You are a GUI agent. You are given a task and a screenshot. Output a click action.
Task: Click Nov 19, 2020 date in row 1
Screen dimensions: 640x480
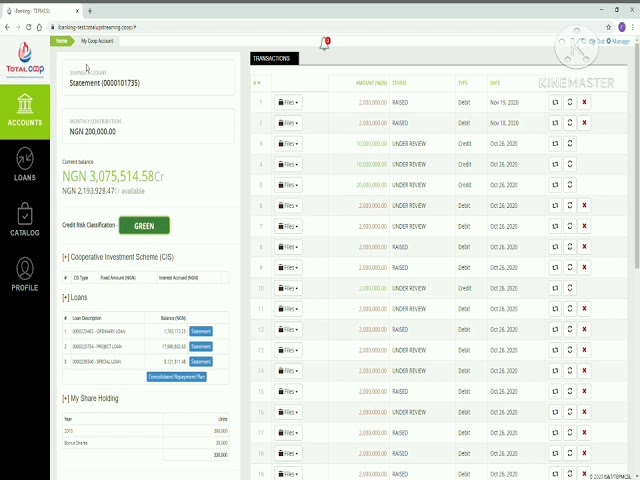[x=504, y=102]
